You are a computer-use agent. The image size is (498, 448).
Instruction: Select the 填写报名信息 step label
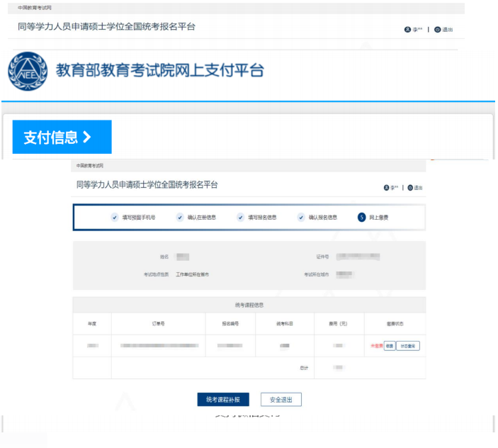(262, 218)
